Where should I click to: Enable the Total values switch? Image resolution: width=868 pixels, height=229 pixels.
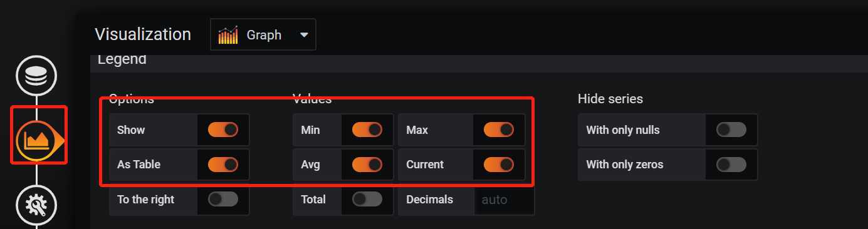(367, 199)
